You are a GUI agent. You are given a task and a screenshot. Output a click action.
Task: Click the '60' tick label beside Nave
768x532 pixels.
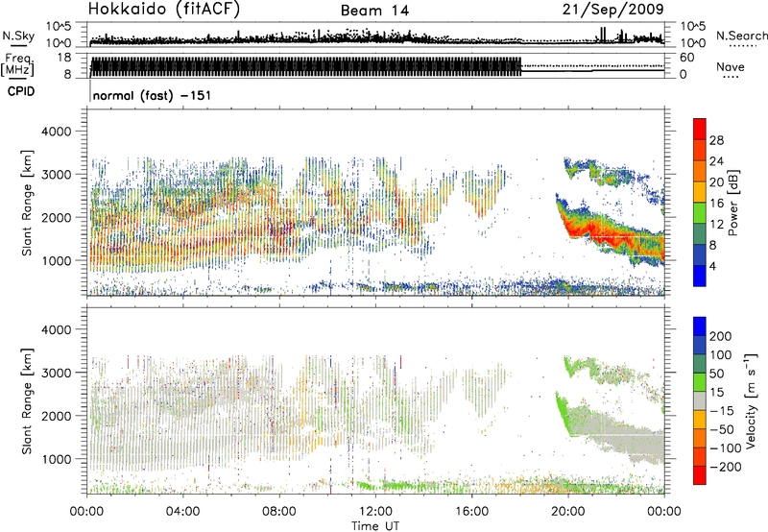(x=687, y=58)
